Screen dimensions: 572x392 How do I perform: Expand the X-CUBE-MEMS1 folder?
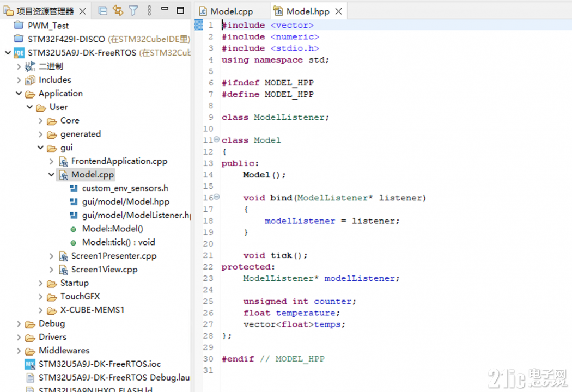pos(40,310)
